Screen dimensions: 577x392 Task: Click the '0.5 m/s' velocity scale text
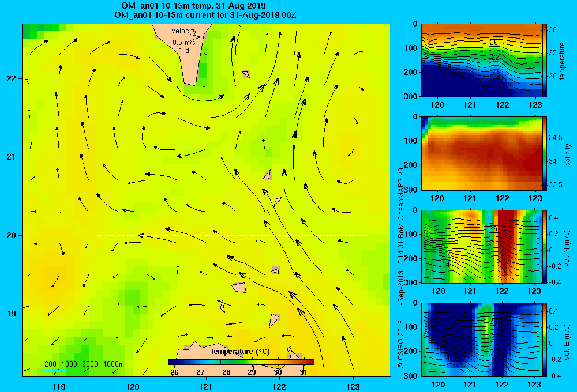(184, 43)
